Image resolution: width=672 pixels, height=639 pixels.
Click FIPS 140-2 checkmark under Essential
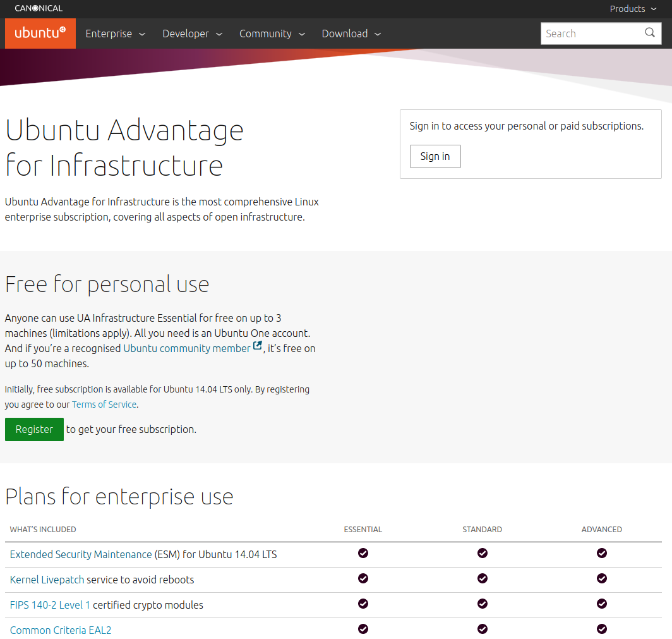(363, 604)
